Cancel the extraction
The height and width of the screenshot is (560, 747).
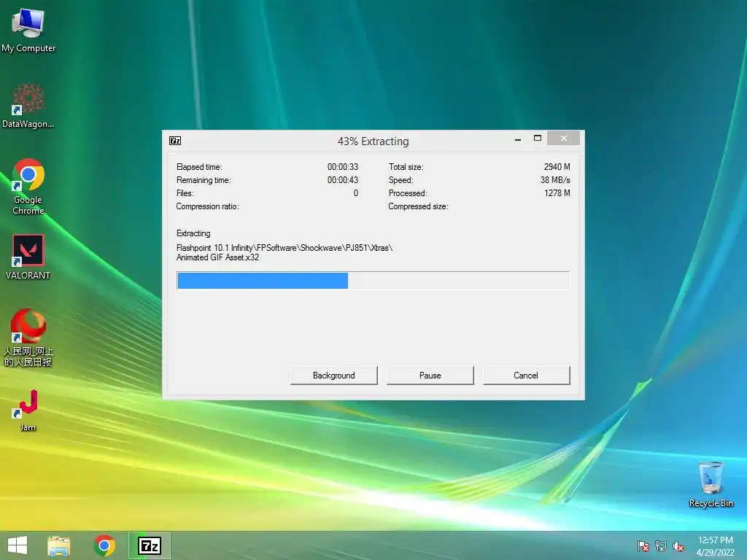526,376
